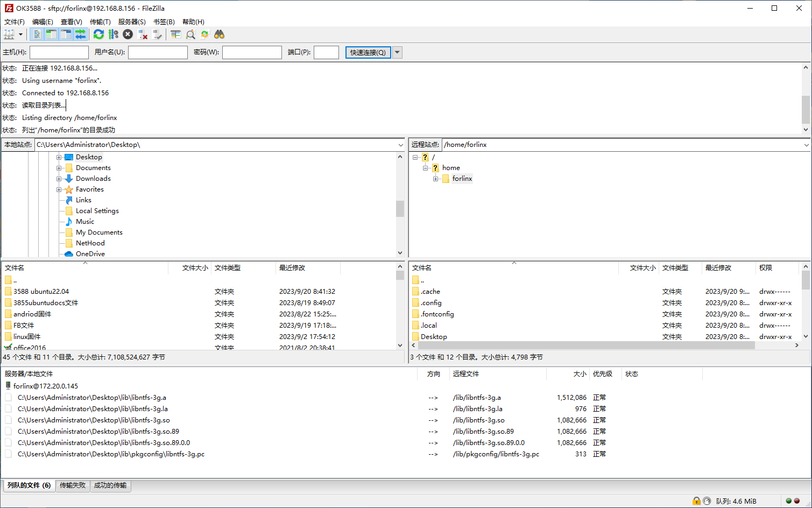The height and width of the screenshot is (508, 812).
Task: Click the 快速连接(Q) button
Action: tap(368, 52)
